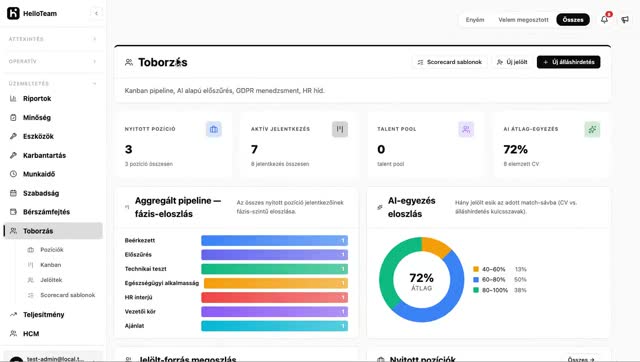This screenshot has height=362, width=640.
Task: Click the Kanban pipeline description text
Action: click(224, 91)
